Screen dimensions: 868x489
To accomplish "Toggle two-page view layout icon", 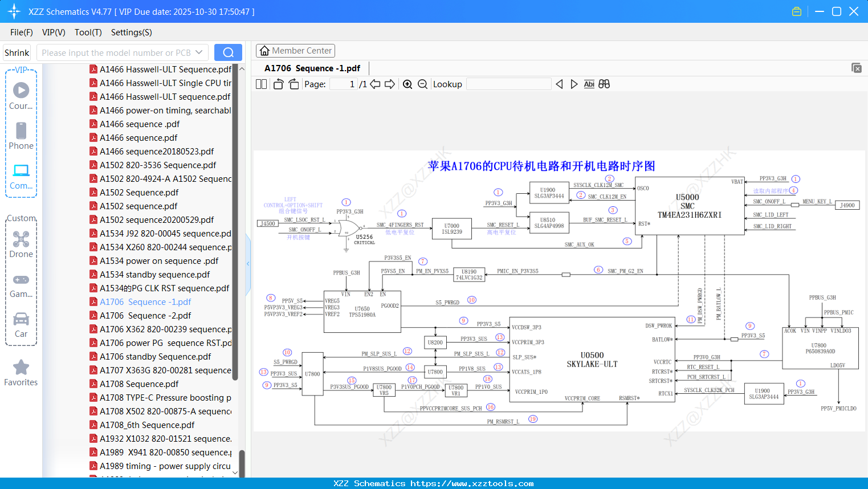I will [x=261, y=84].
